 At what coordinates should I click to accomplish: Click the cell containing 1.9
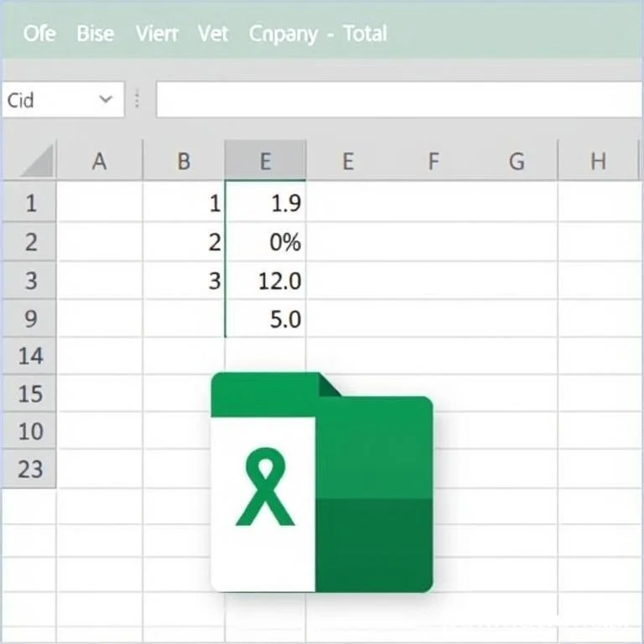click(x=266, y=202)
